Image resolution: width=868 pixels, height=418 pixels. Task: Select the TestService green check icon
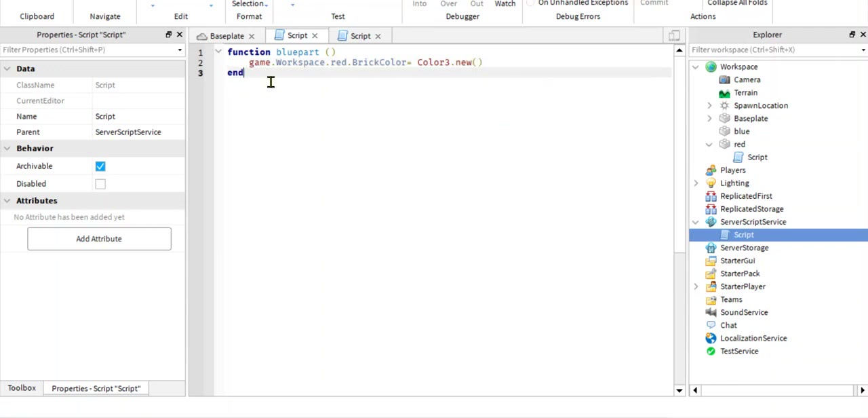(x=711, y=351)
